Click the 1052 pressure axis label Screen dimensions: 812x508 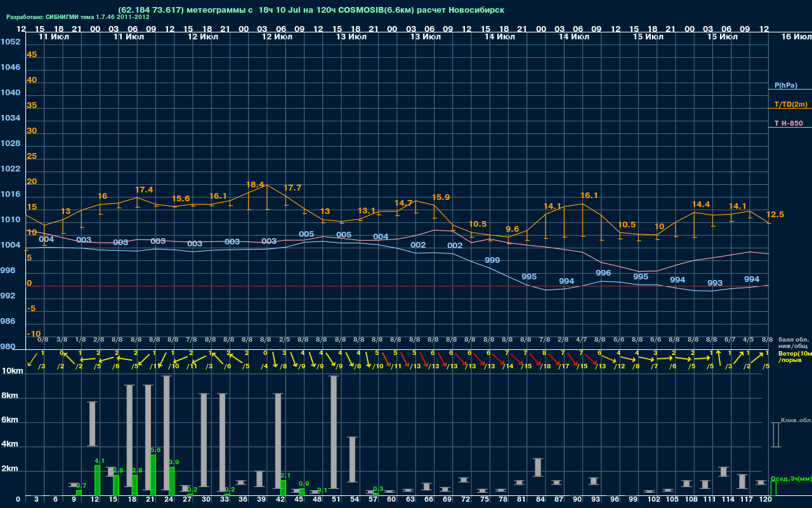tap(10, 42)
